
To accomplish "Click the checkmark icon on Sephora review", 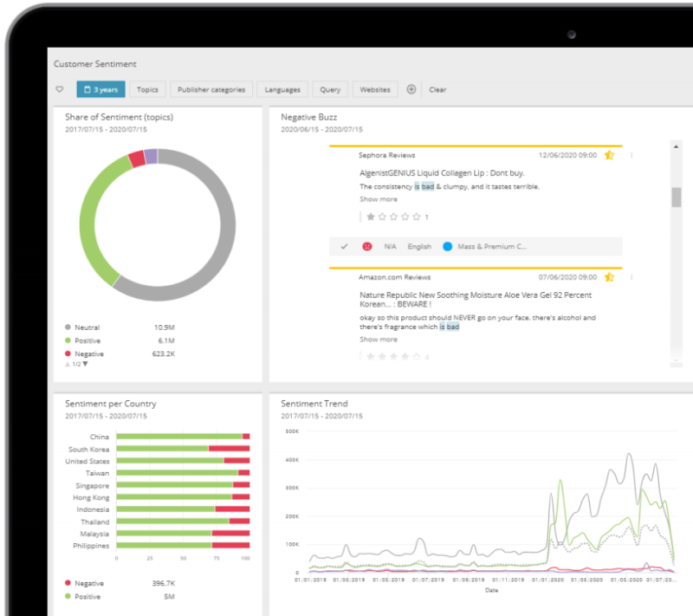I will pos(344,246).
